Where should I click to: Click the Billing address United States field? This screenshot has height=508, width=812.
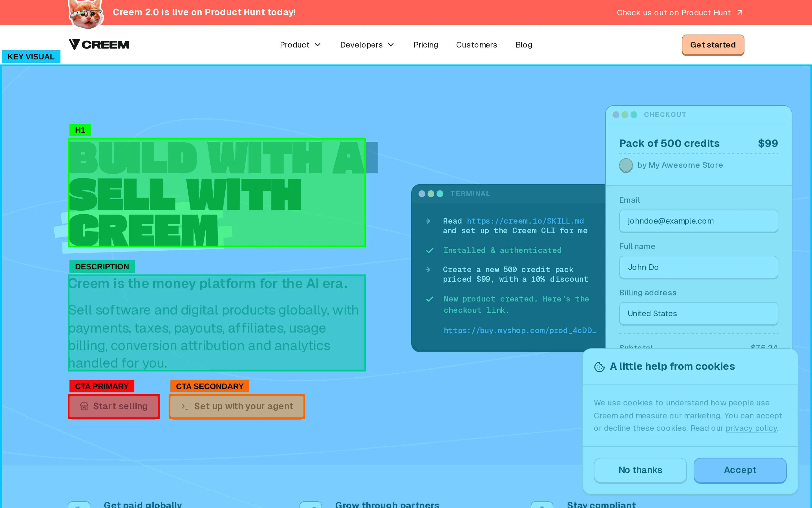[x=699, y=313]
